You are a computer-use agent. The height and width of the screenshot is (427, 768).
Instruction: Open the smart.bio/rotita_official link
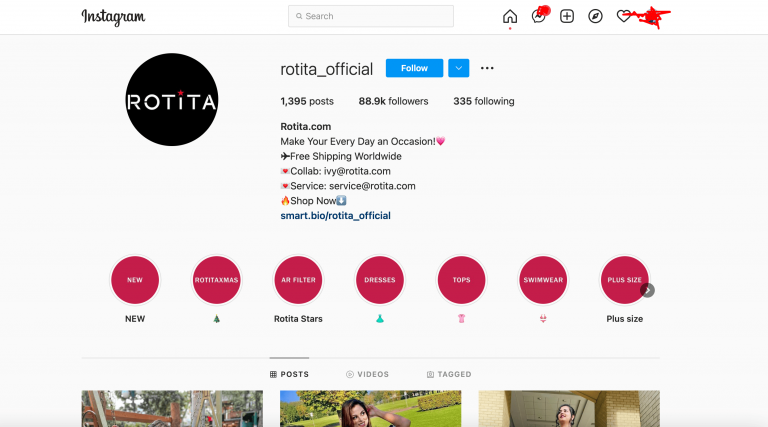click(336, 215)
